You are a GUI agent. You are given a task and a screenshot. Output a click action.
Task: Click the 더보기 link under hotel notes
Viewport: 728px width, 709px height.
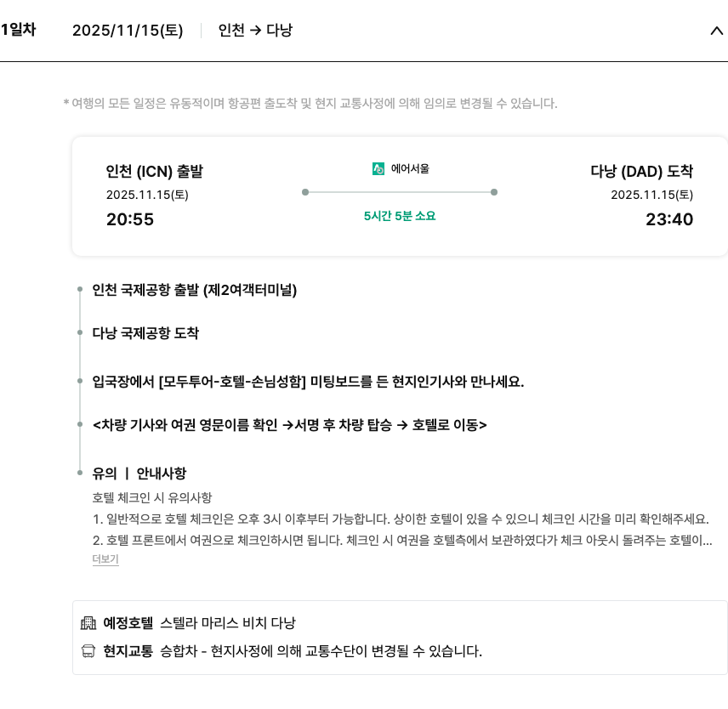[105, 559]
